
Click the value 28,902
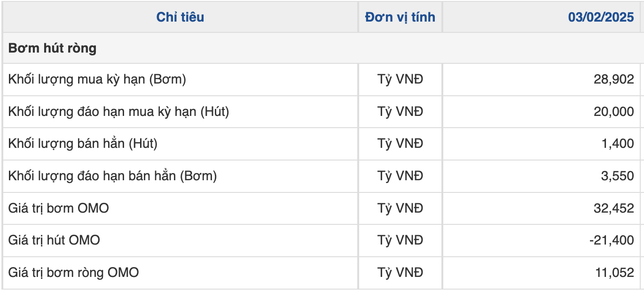coord(613,79)
